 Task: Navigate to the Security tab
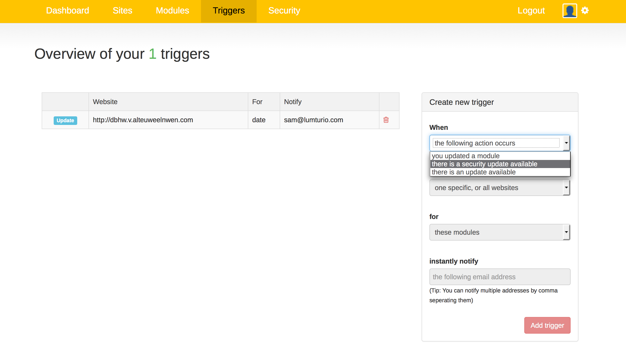click(x=284, y=11)
